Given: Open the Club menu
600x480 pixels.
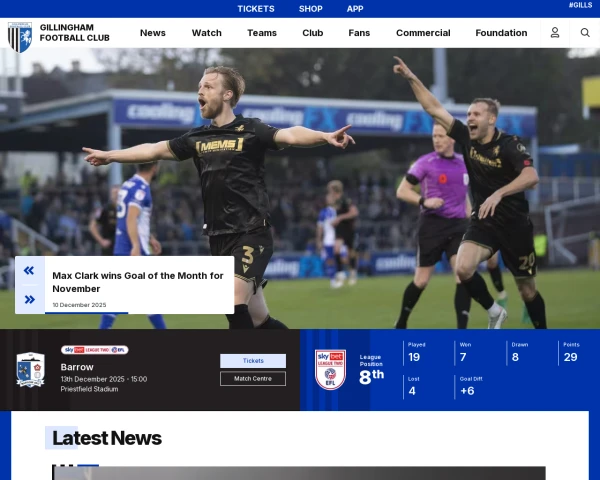Looking at the screenshot, I should pyautogui.click(x=313, y=33).
